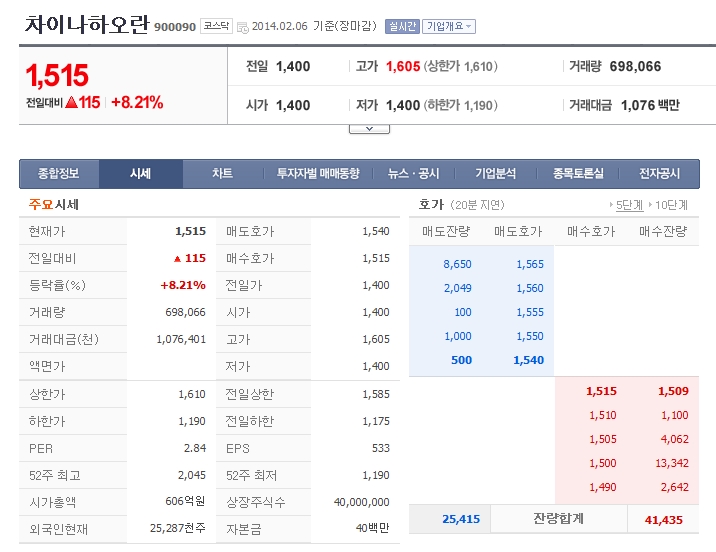Click the 상장주식수 value 40,000,000
The image size is (716, 552).
click(x=362, y=502)
